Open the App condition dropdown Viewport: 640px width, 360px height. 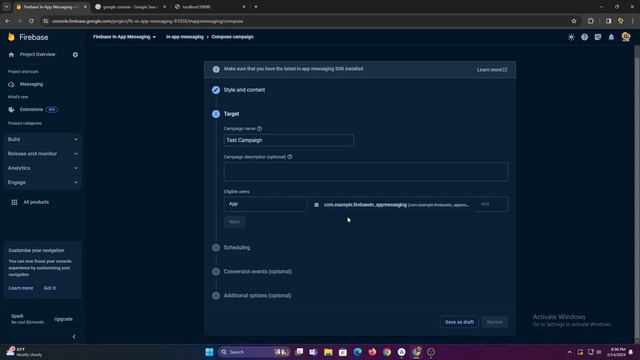[265, 204]
